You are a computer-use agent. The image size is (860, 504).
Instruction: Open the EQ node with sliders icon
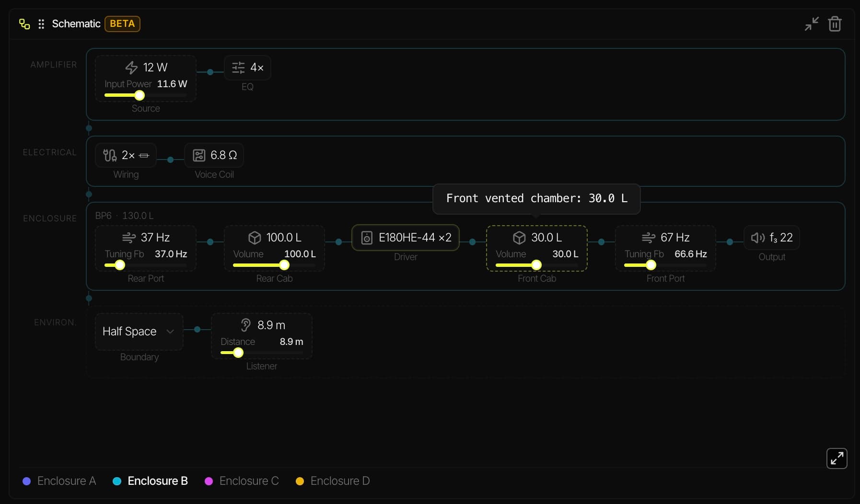(238, 68)
